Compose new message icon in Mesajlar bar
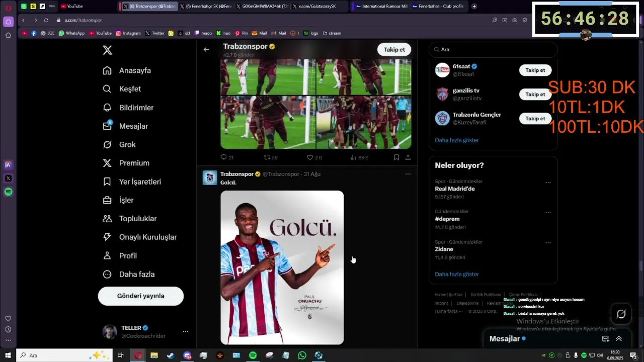Image resolution: width=644 pixels, height=362 pixels. [606, 339]
